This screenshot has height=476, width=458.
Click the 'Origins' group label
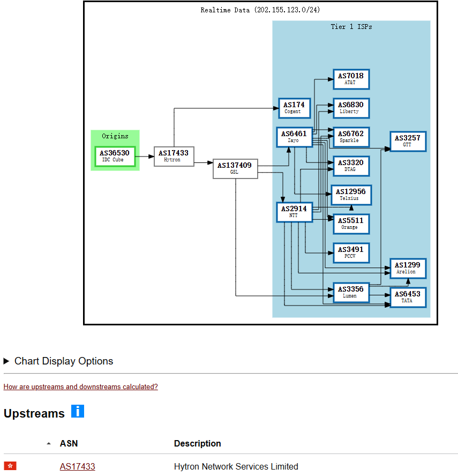tap(115, 136)
